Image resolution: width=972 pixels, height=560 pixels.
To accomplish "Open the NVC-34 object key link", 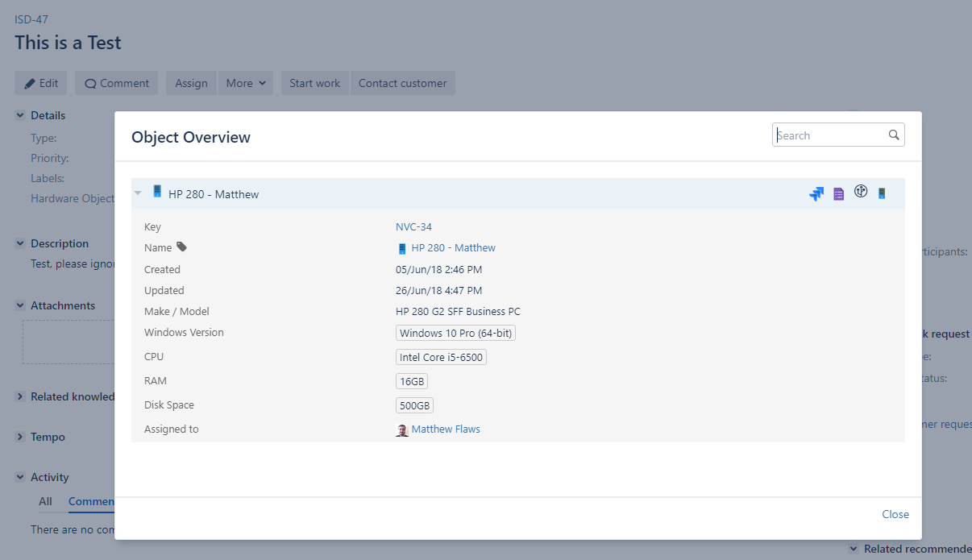I will pyautogui.click(x=413, y=227).
